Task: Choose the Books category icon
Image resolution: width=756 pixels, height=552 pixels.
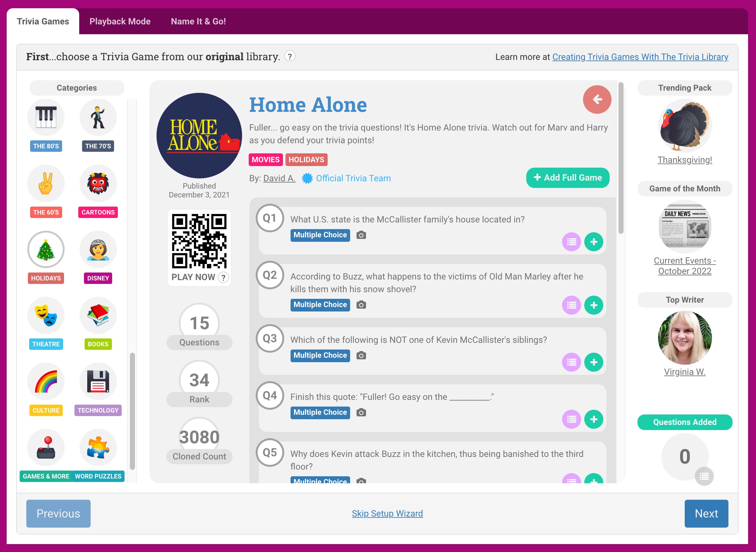Action: [x=98, y=315]
